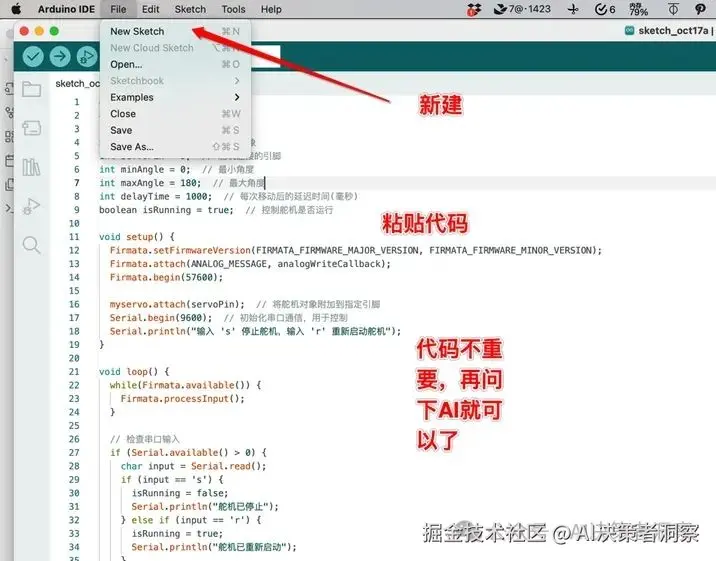Open the Apple menu
Screen dimensions: 716x561
pos(16,9)
